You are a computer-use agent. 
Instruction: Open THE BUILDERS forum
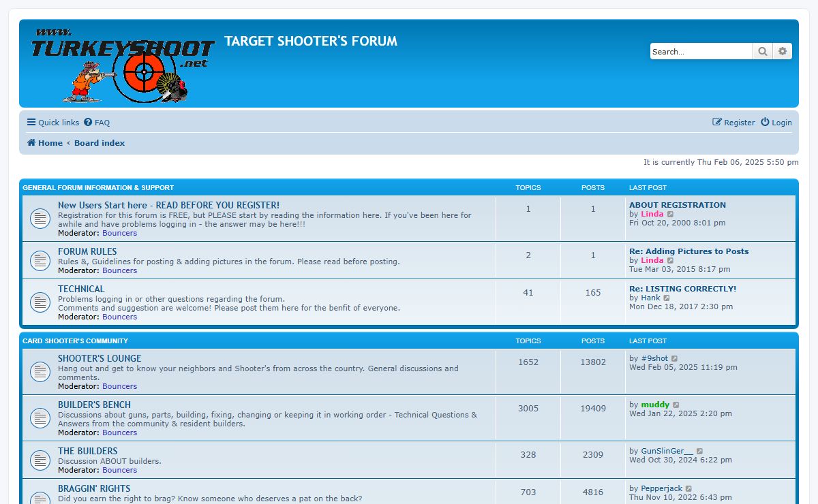coord(87,451)
